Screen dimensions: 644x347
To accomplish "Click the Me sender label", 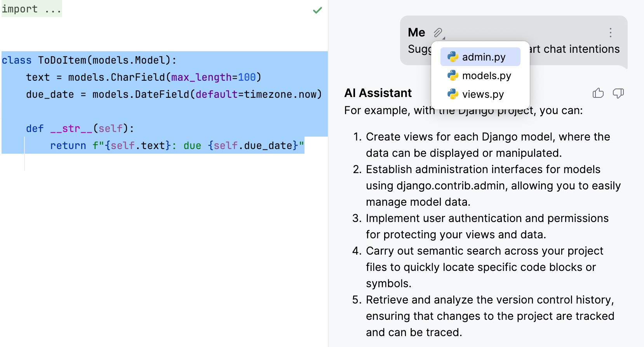I will (x=416, y=33).
